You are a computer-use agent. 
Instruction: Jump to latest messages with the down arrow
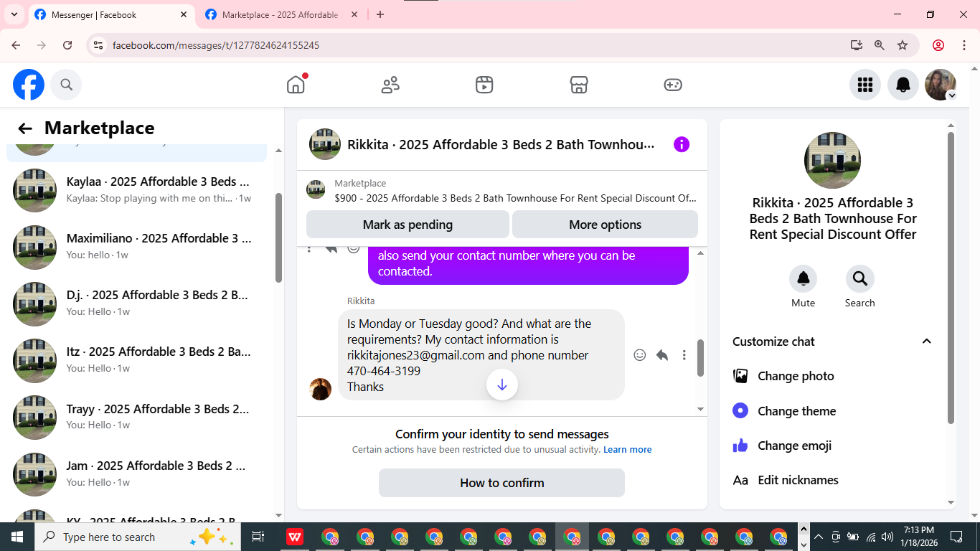(x=502, y=385)
